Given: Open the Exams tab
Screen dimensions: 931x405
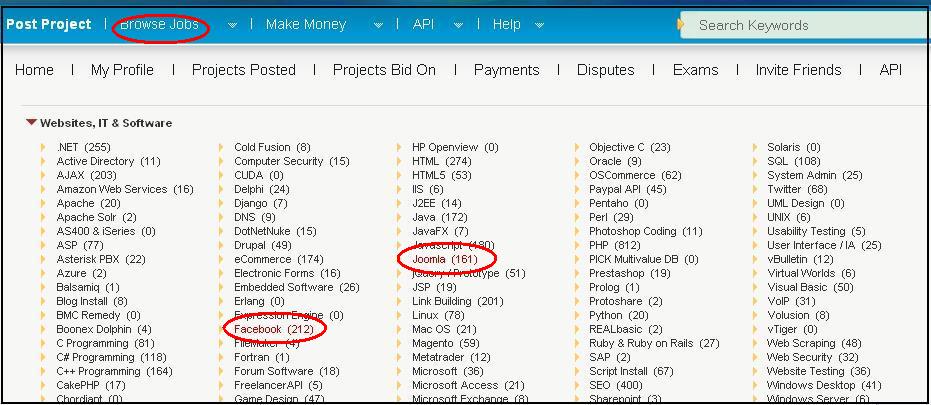Looking at the screenshot, I should pos(695,70).
